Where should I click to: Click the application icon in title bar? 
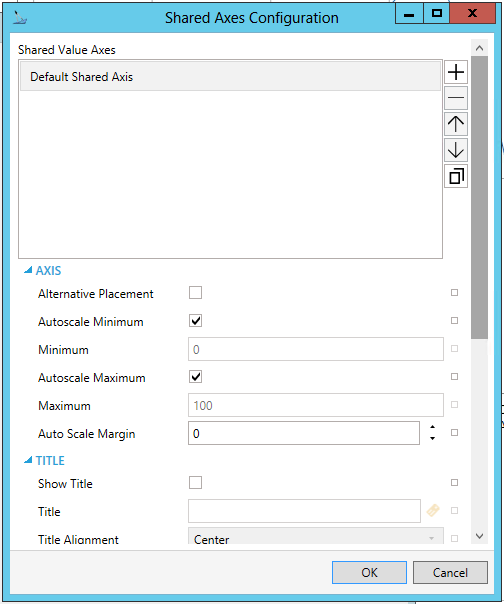click(19, 18)
